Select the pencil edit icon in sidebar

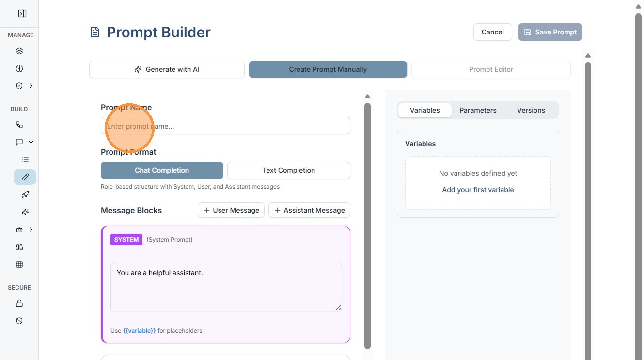tap(25, 177)
